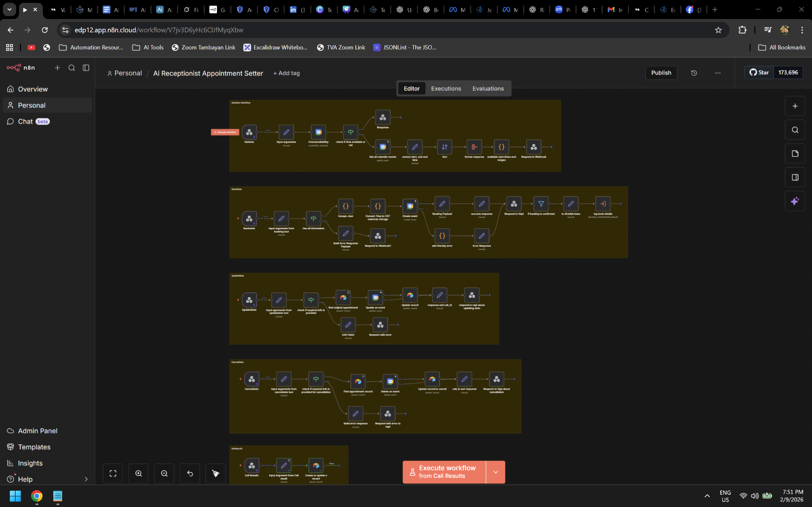The height and width of the screenshot is (507, 812).
Task: Open the workflow three-dots options menu
Action: pos(718,73)
